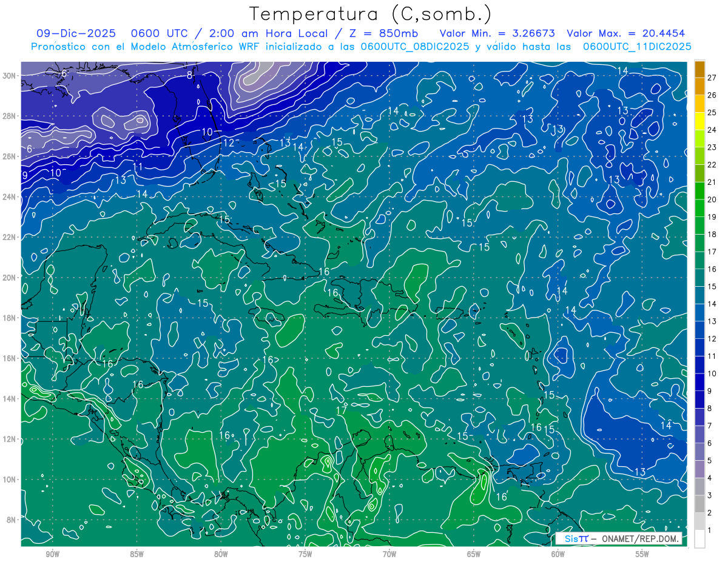
Task: Click the colorbar tick label '1'
Action: click(709, 530)
